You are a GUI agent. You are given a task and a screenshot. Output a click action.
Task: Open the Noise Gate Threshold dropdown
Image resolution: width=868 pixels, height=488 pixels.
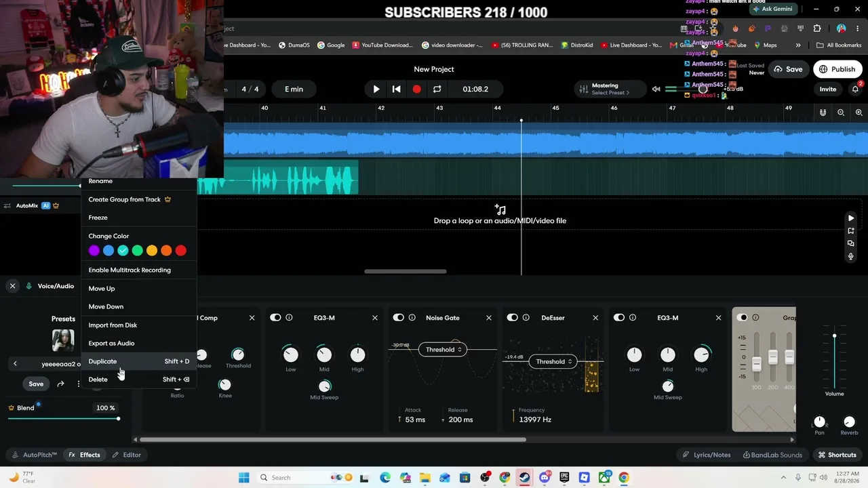coord(443,350)
